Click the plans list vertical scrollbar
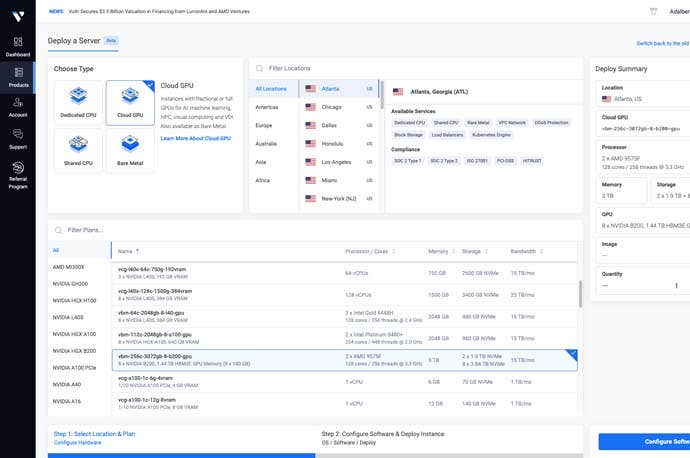 pos(580,294)
